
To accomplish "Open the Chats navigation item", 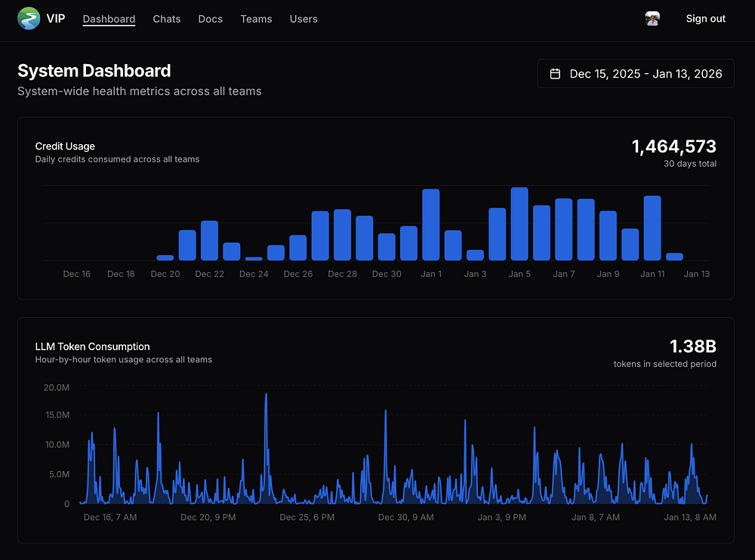I will [167, 19].
